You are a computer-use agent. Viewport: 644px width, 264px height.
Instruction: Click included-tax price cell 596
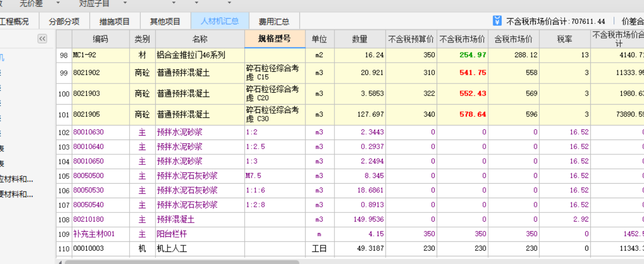tap(513, 114)
